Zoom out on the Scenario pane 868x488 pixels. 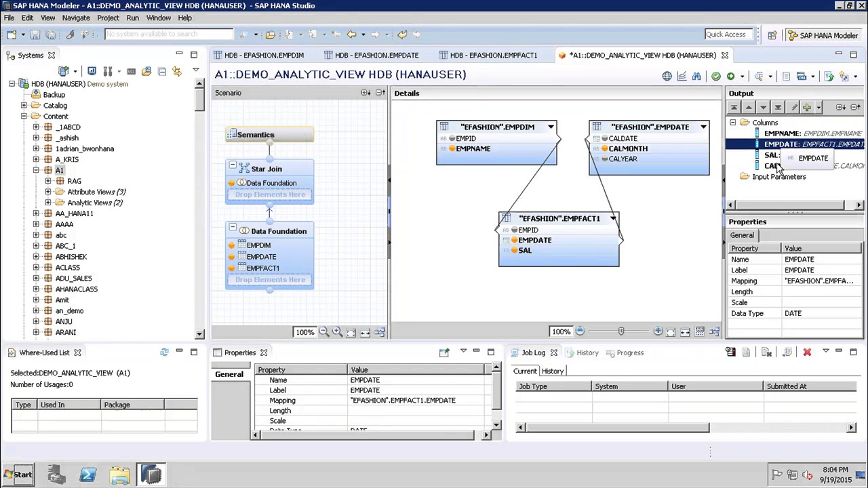[323, 332]
